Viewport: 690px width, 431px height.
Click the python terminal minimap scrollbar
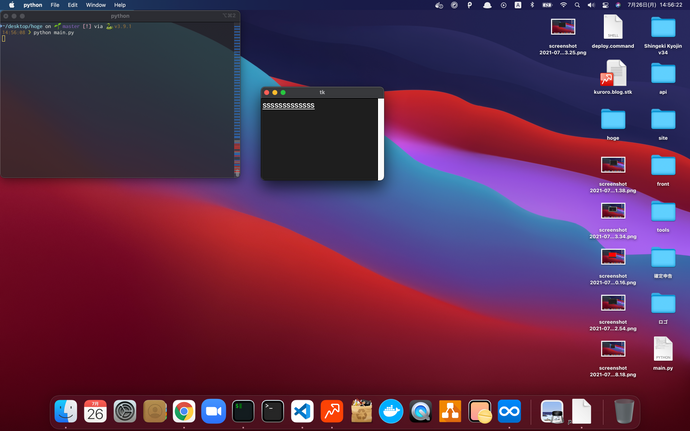tap(237, 100)
